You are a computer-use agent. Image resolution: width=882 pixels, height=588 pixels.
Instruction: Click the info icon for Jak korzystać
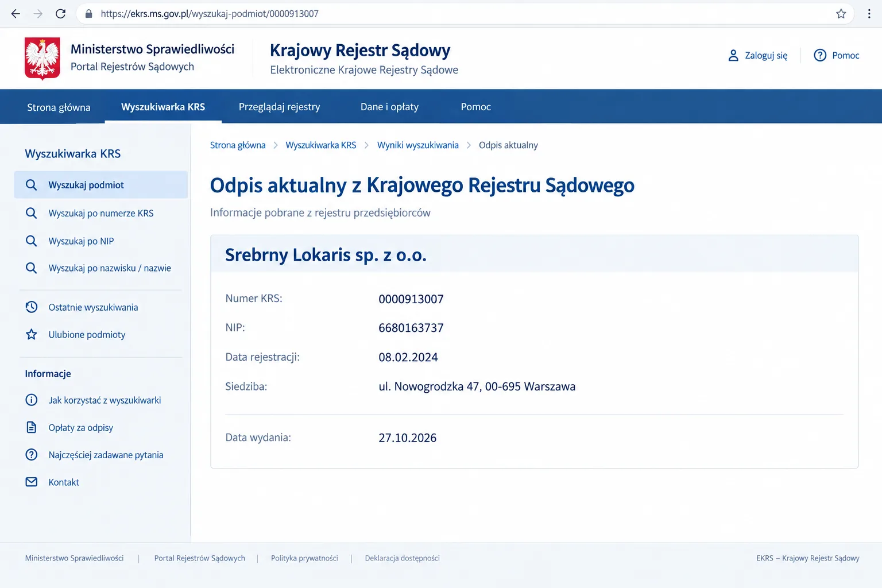(32, 400)
